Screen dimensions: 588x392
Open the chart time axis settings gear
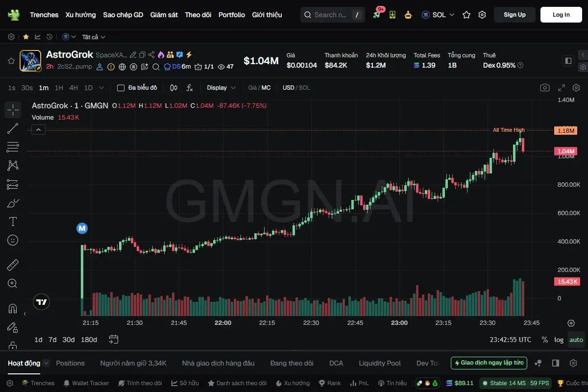point(571,323)
